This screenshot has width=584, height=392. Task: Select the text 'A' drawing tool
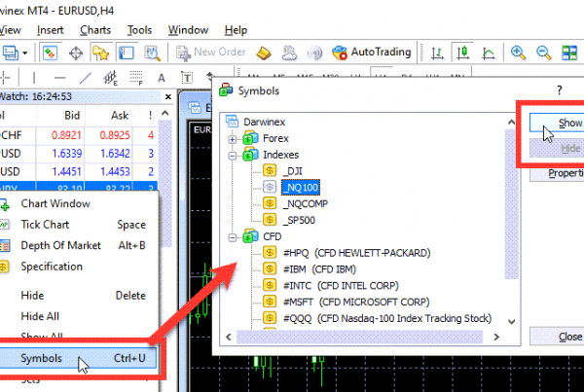coord(162,78)
